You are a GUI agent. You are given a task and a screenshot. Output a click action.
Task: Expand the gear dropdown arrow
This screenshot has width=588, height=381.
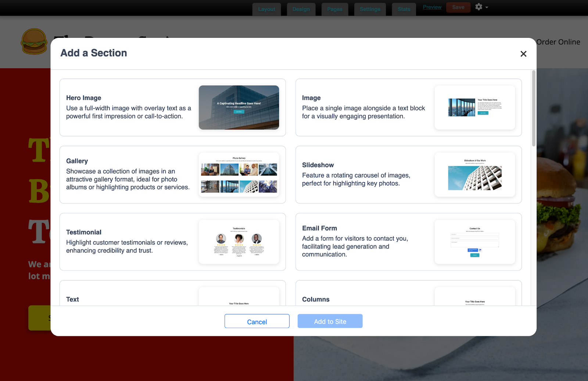tap(487, 7)
